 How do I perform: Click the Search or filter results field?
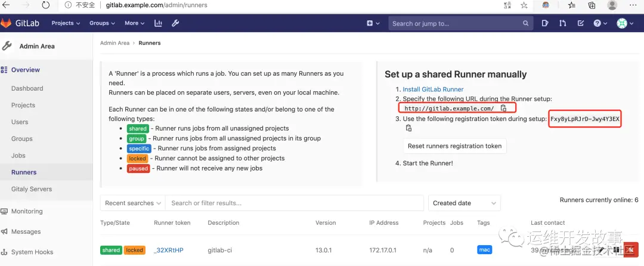coord(294,203)
